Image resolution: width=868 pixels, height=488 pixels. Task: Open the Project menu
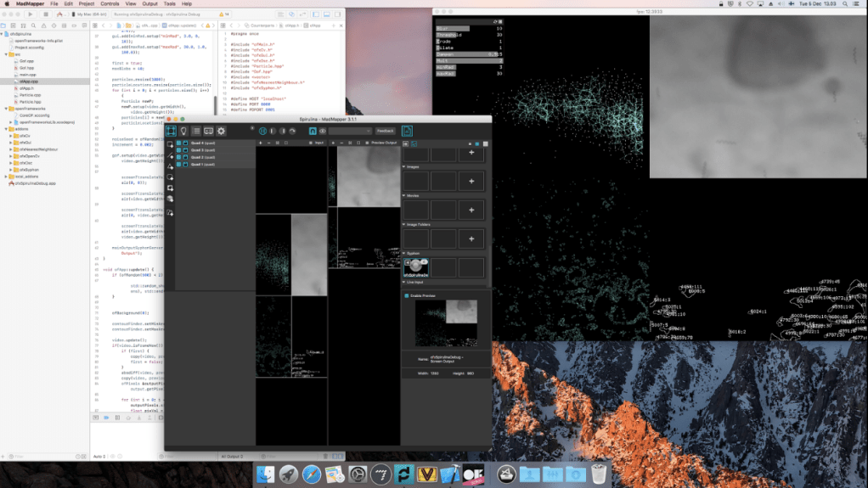coord(87,4)
